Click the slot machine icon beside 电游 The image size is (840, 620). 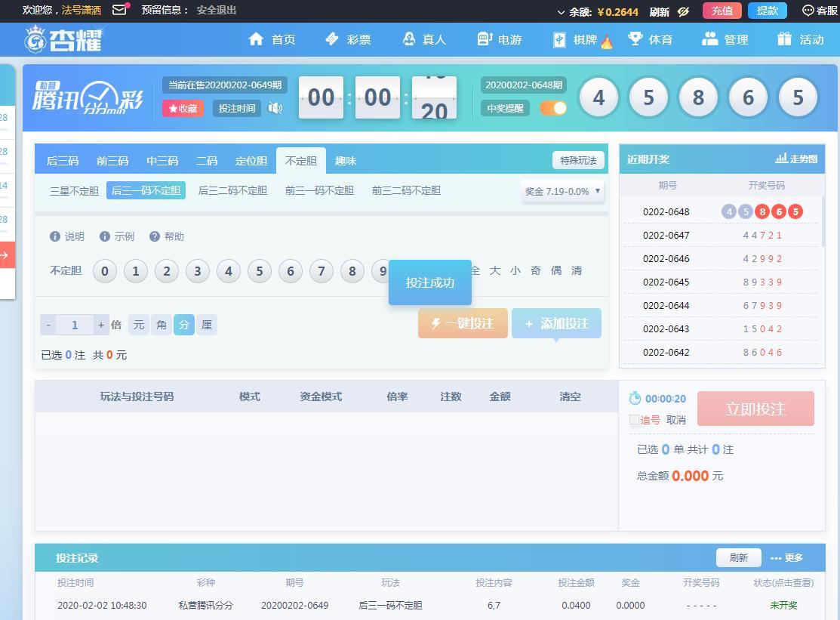coord(485,39)
